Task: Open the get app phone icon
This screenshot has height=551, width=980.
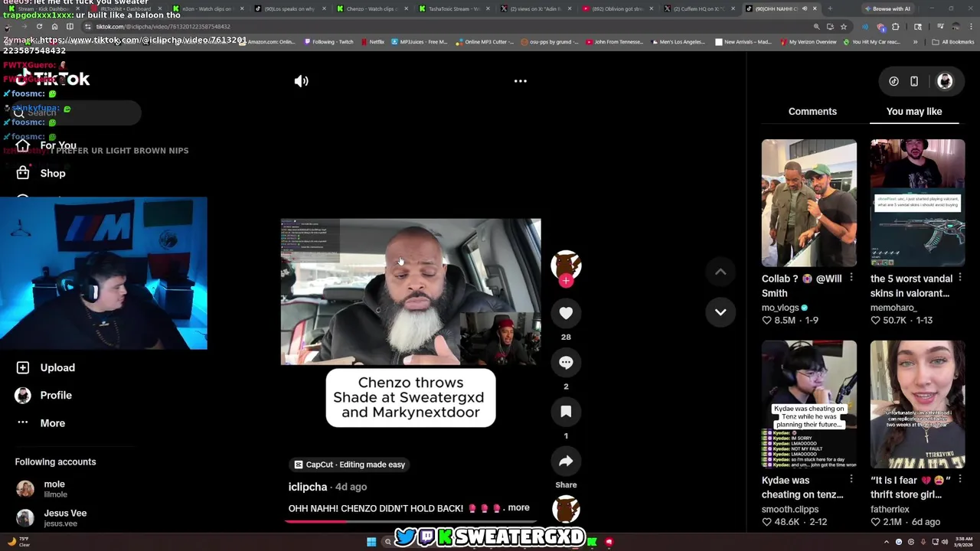Action: pos(914,81)
